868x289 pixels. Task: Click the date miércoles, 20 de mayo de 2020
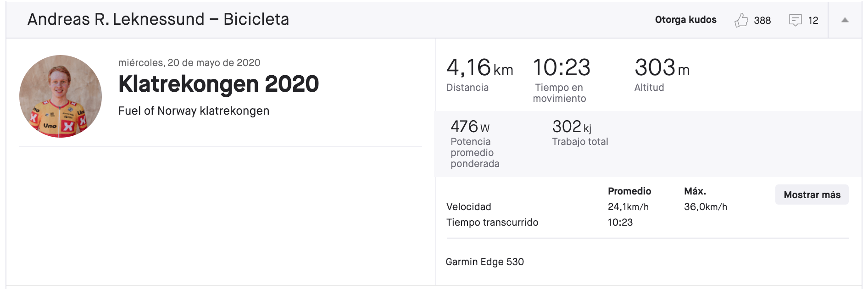[189, 63]
